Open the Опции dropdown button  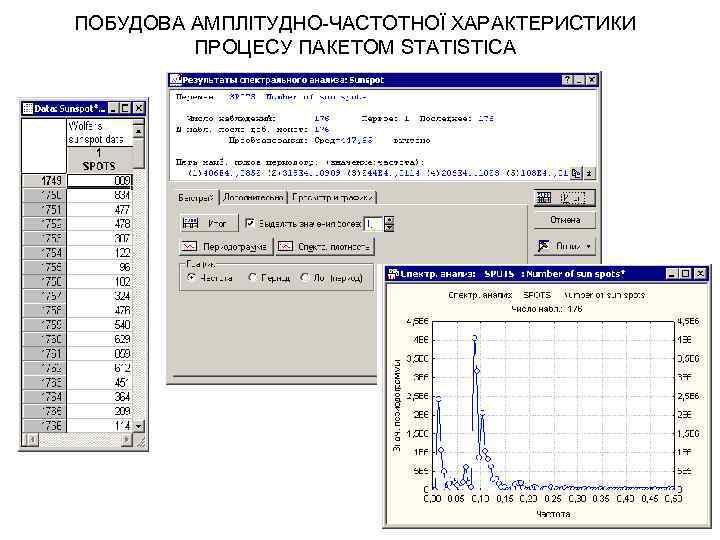(x=564, y=247)
